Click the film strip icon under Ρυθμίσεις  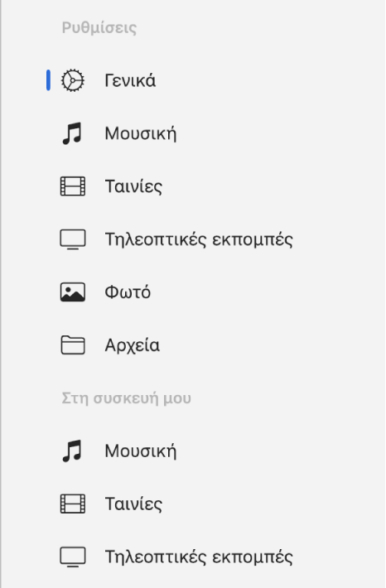point(73,186)
